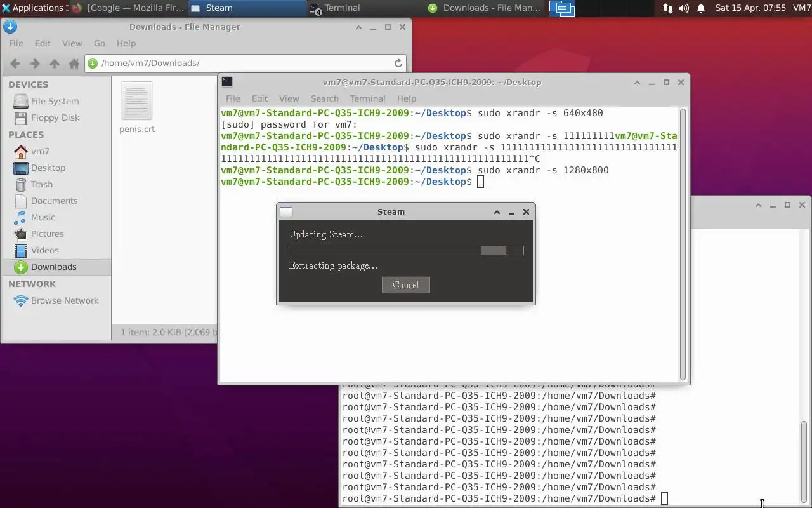Switch to Steam taskbar button
The width and height of the screenshot is (812, 508).
coord(247,8)
